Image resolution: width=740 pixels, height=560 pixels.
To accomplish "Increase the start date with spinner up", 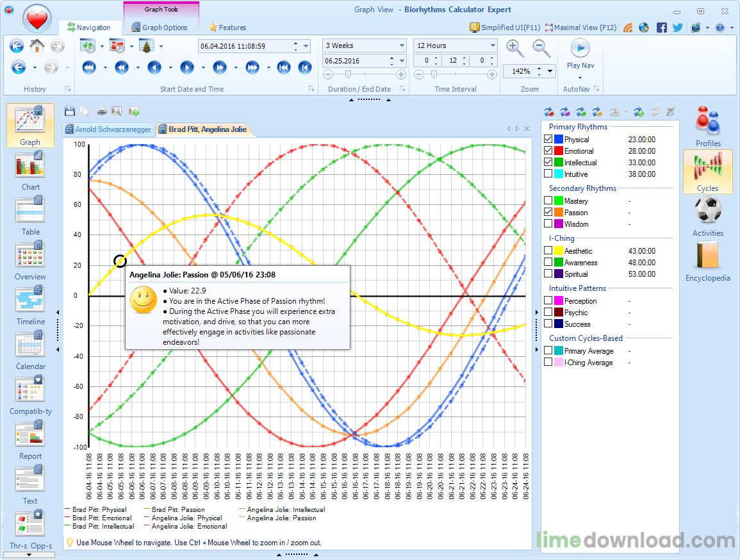I will [296, 44].
